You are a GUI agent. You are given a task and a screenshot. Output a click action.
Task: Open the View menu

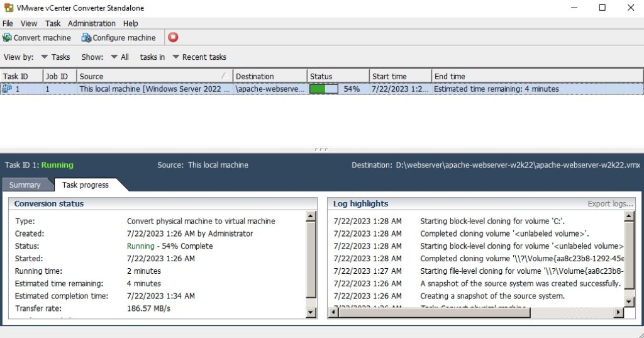(29, 23)
